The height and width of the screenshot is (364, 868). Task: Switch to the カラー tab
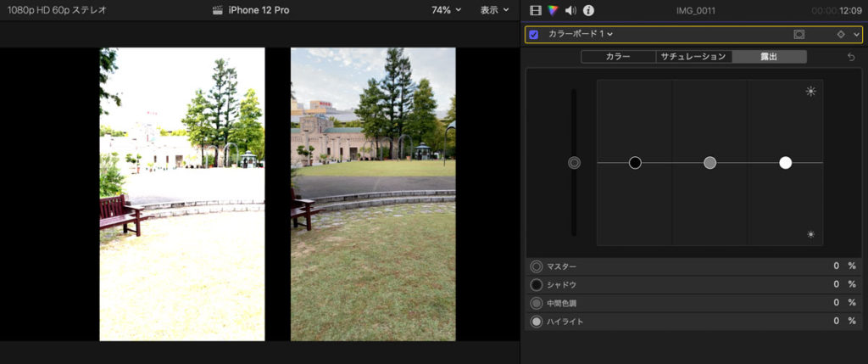tap(618, 57)
